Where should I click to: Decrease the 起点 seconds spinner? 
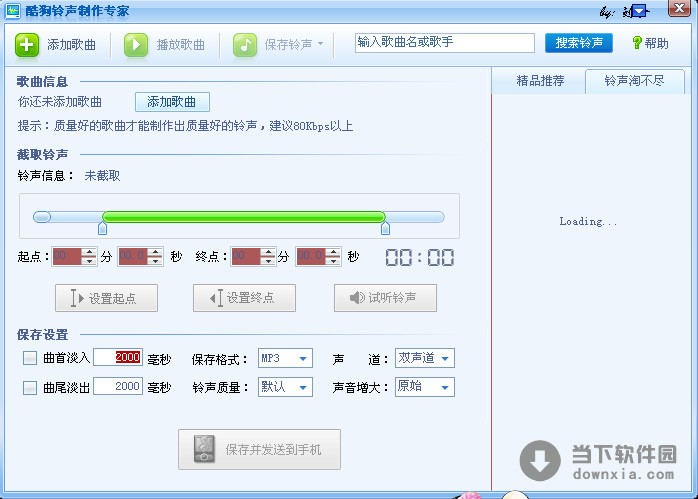155,261
